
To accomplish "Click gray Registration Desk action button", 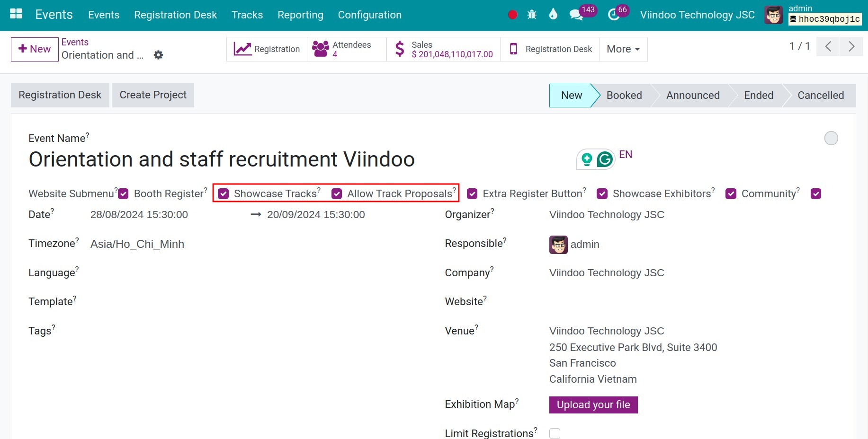I will point(60,95).
